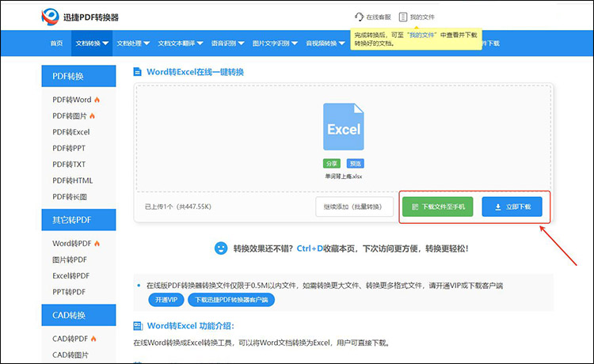The image size is (594, 364).
Task: Click the Excel file thumbnail
Action: click(343, 127)
